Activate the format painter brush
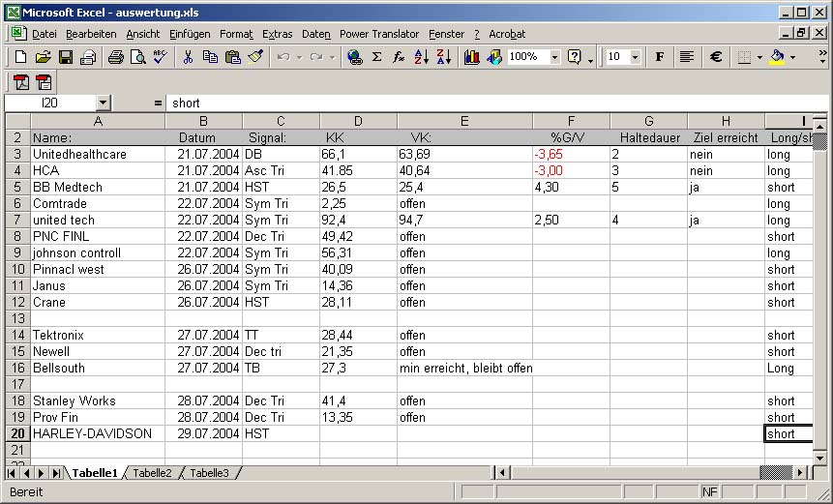833x504 pixels. (x=255, y=57)
